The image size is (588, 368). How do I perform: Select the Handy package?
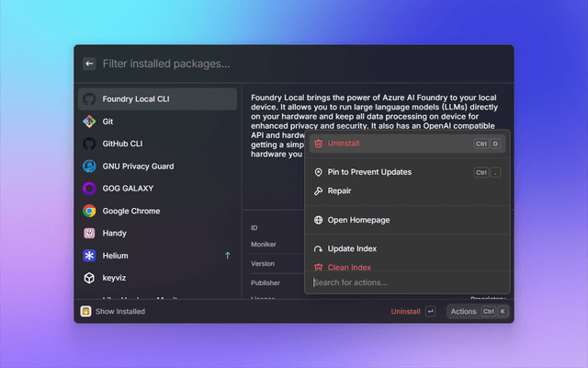tap(157, 233)
